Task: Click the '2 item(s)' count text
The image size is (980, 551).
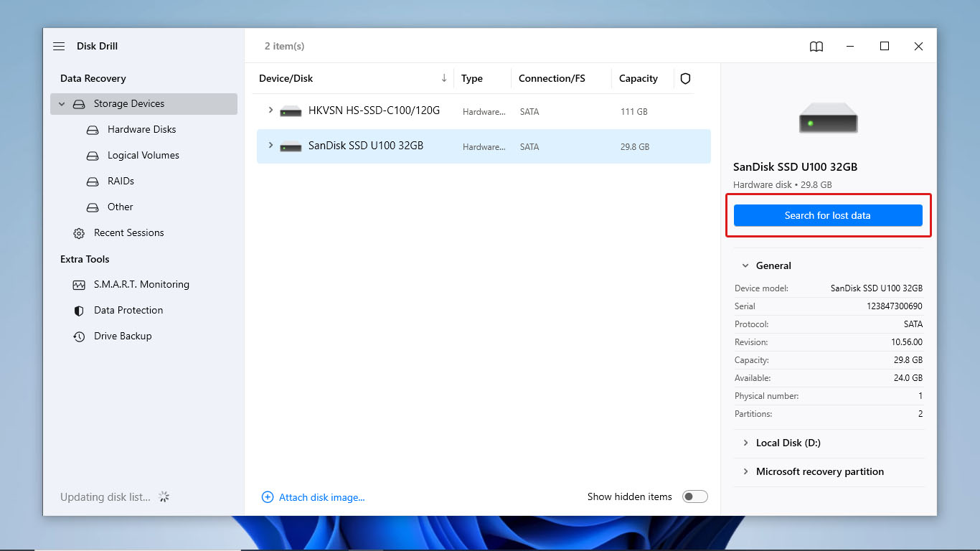Action: point(284,46)
